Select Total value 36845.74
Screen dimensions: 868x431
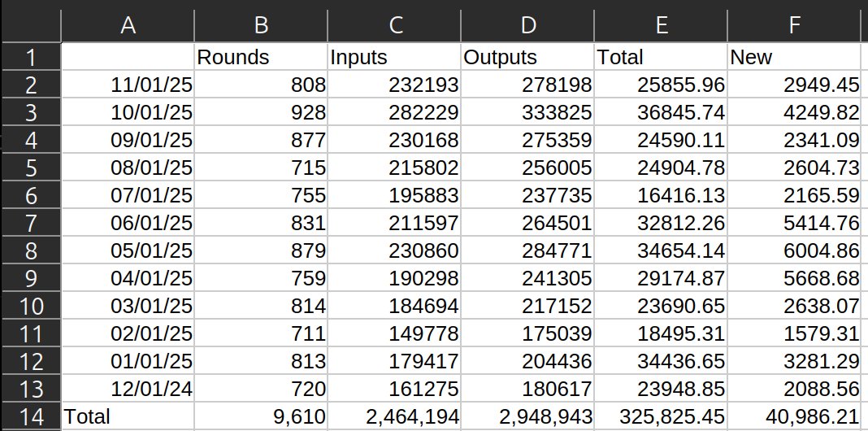661,112
